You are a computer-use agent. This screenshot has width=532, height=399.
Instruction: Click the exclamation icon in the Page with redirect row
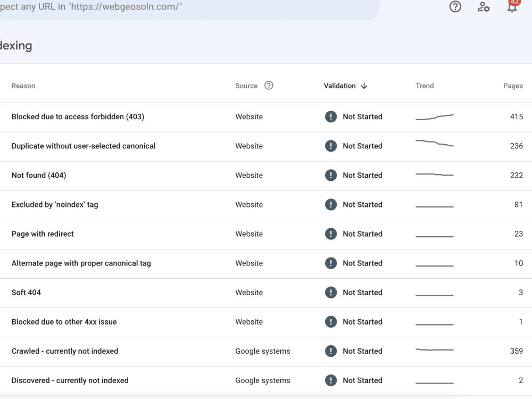coord(331,234)
